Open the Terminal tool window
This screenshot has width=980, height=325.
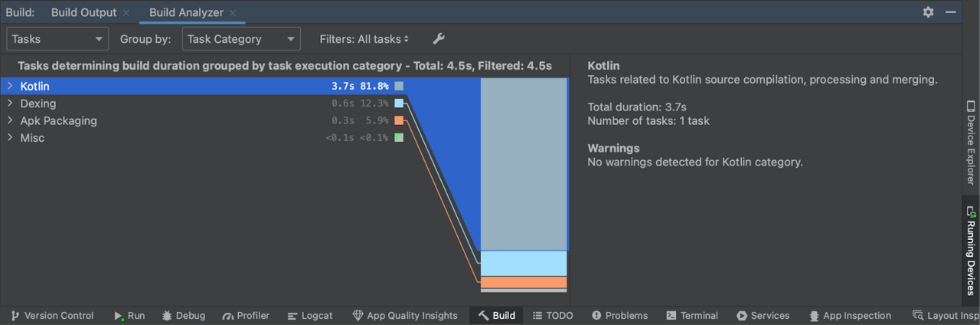pos(691,316)
